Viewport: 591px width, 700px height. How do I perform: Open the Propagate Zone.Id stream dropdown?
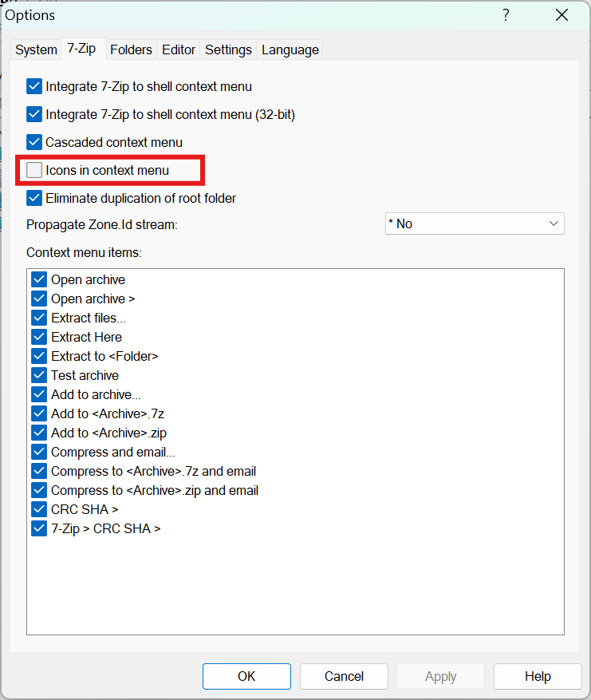(x=475, y=223)
